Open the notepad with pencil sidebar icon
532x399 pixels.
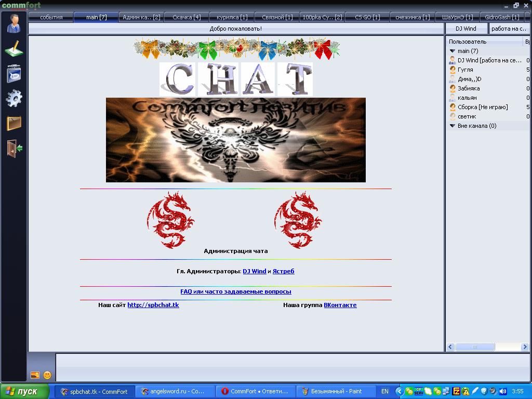[x=14, y=49]
